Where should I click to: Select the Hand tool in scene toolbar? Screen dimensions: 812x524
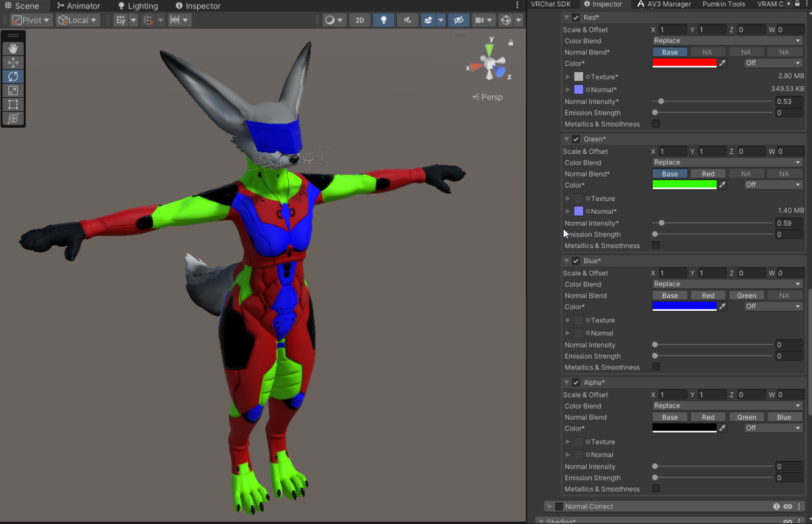(x=13, y=48)
